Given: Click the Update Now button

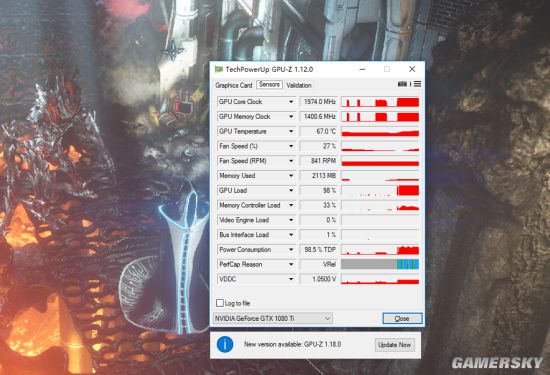Looking at the screenshot, I should [395, 345].
